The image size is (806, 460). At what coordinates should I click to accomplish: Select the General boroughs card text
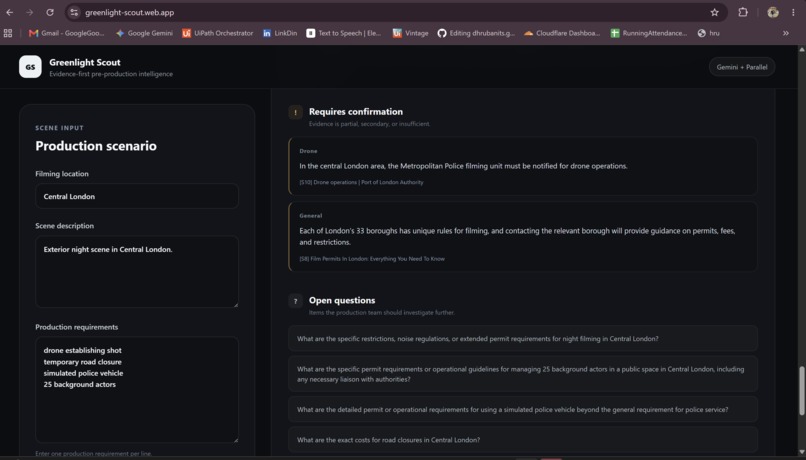(517, 236)
